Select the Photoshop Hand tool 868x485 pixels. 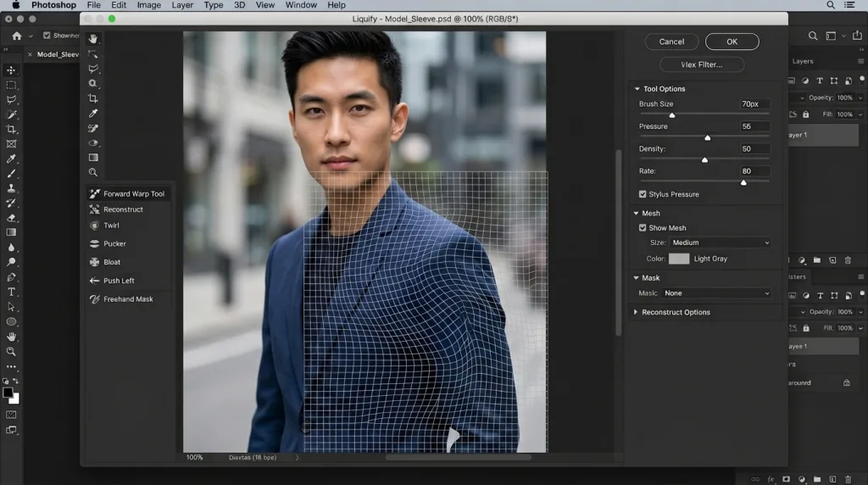(x=11, y=337)
